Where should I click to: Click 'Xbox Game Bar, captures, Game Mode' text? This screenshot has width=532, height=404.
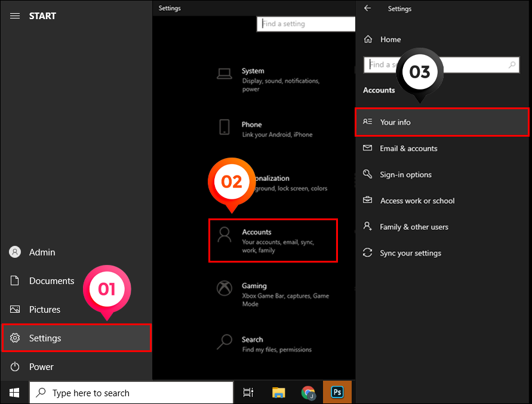click(285, 300)
